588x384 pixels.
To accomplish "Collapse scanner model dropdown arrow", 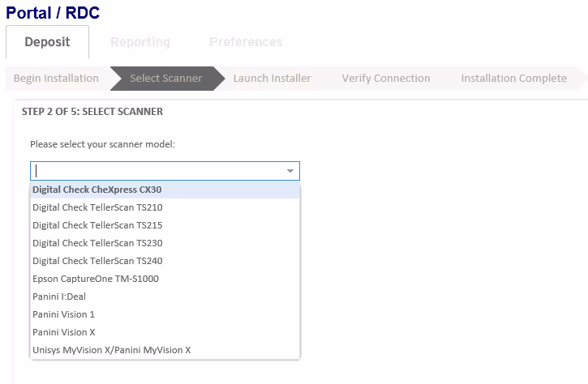I will (x=290, y=171).
